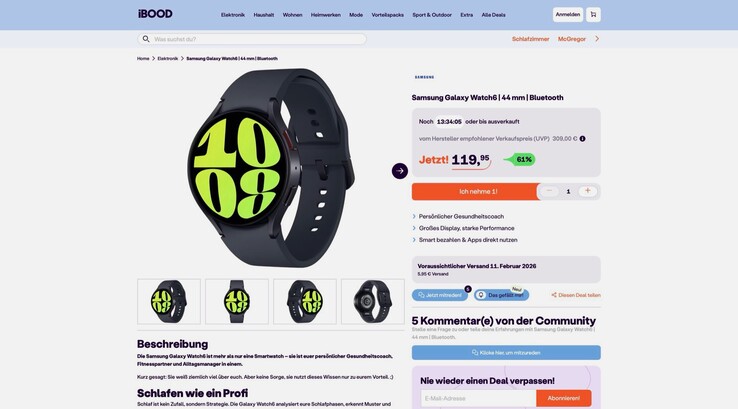Click the Anmelden button
This screenshot has height=409, width=738.
[x=568, y=15]
